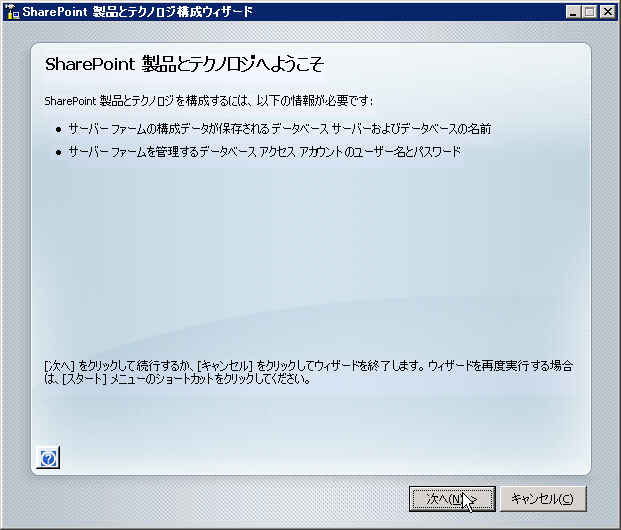Maximize the SharePoint configuration wizard window
Viewport: 621px width, 530px height.
click(x=587, y=12)
